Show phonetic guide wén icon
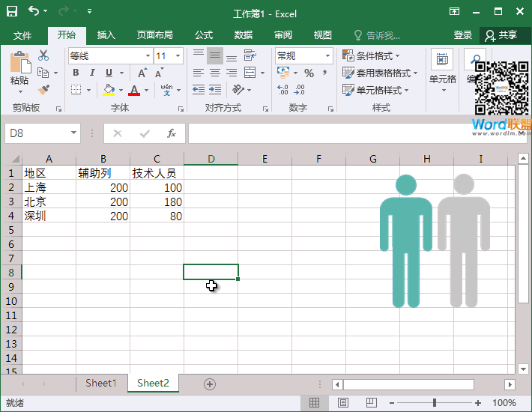This screenshot has height=412, width=532. (x=166, y=90)
